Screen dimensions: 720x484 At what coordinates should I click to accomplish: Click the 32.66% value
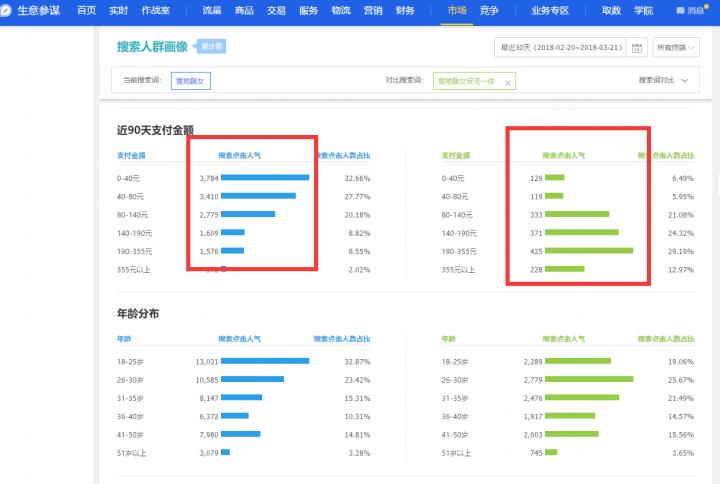pyautogui.click(x=357, y=178)
